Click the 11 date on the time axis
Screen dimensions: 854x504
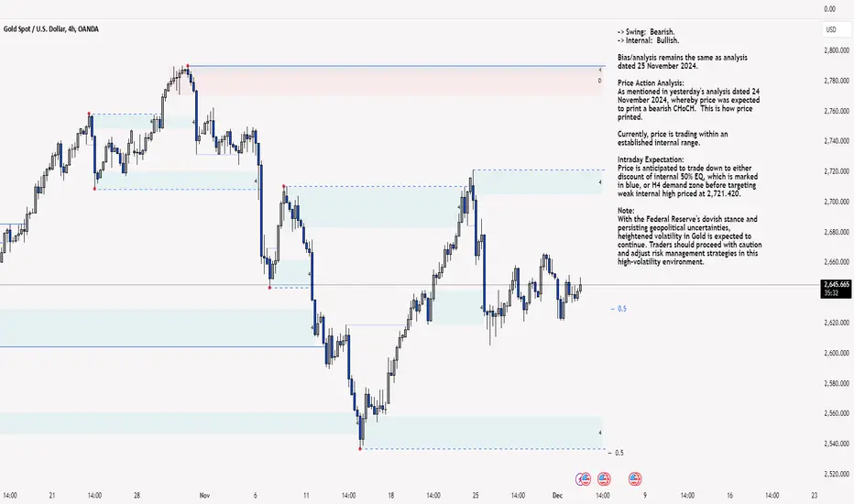pyautogui.click(x=306, y=496)
